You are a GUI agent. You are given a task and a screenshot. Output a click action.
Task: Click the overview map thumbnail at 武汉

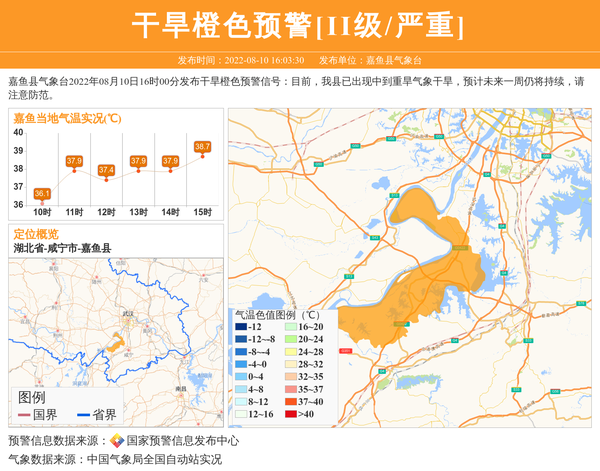[x=126, y=318]
